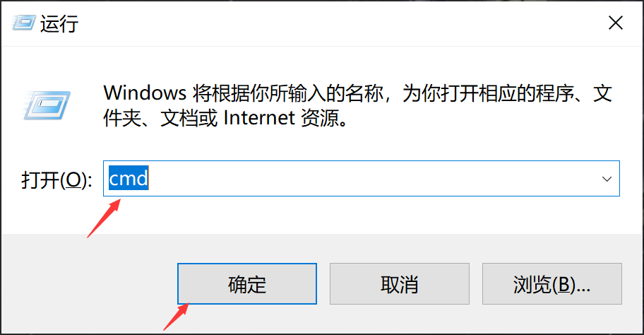
Task: Click empty space in the input right of cmd
Action: click(x=369, y=178)
